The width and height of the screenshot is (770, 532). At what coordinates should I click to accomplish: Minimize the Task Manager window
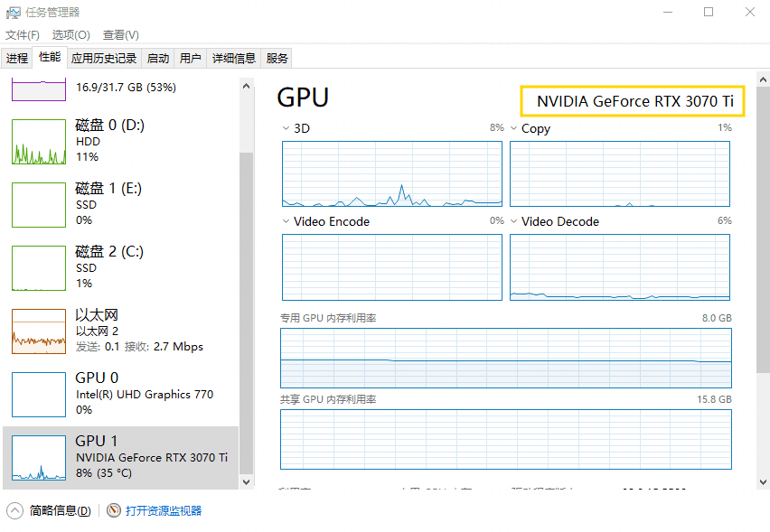click(668, 12)
